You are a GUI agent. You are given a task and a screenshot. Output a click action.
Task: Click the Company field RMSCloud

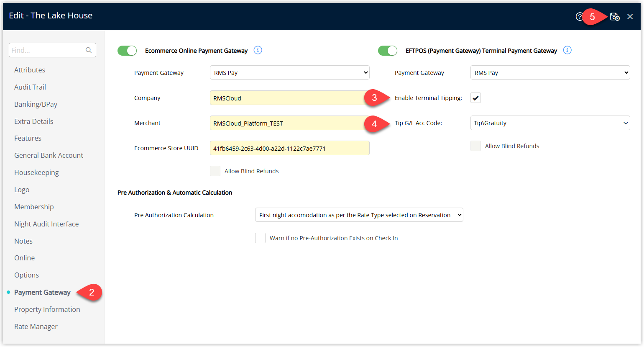coord(290,98)
